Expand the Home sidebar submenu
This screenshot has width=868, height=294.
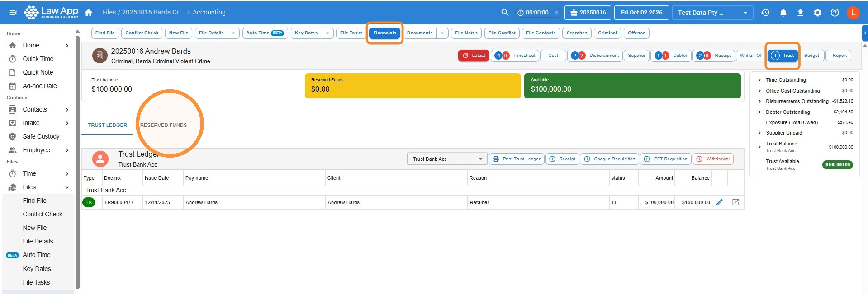click(67, 46)
